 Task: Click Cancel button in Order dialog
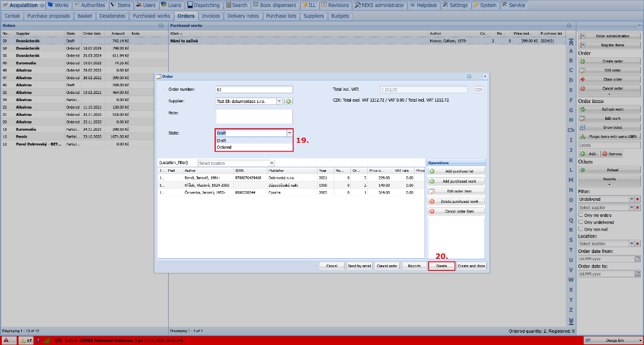click(x=332, y=266)
